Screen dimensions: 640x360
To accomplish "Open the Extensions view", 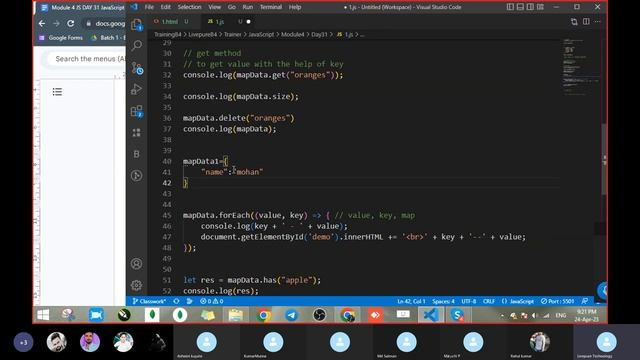I will coord(137,111).
